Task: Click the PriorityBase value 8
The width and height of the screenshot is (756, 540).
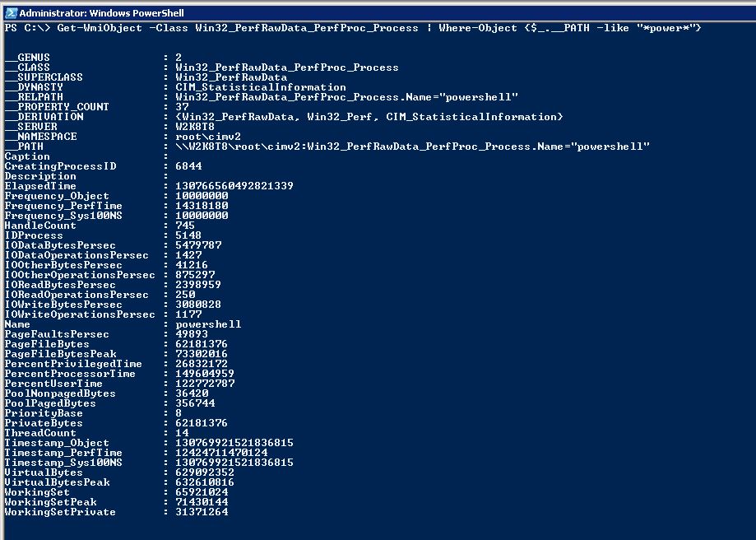Action: (179, 413)
